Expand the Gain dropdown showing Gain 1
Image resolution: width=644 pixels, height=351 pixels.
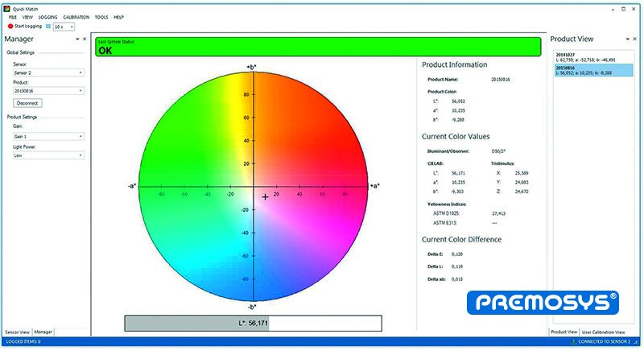coord(48,136)
